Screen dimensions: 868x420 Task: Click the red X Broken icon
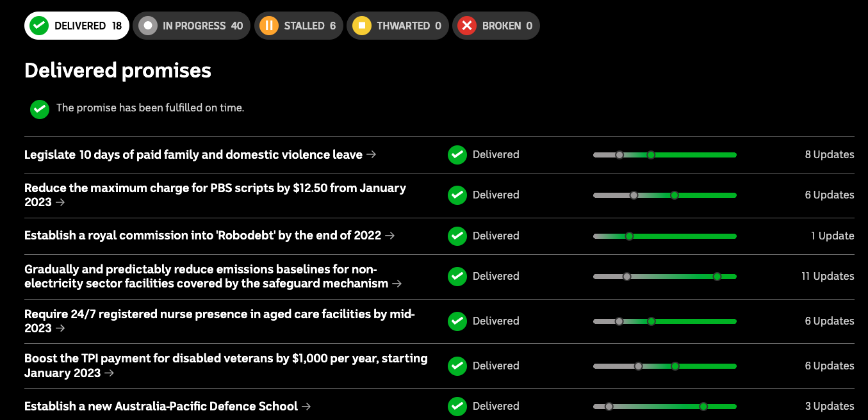(467, 26)
